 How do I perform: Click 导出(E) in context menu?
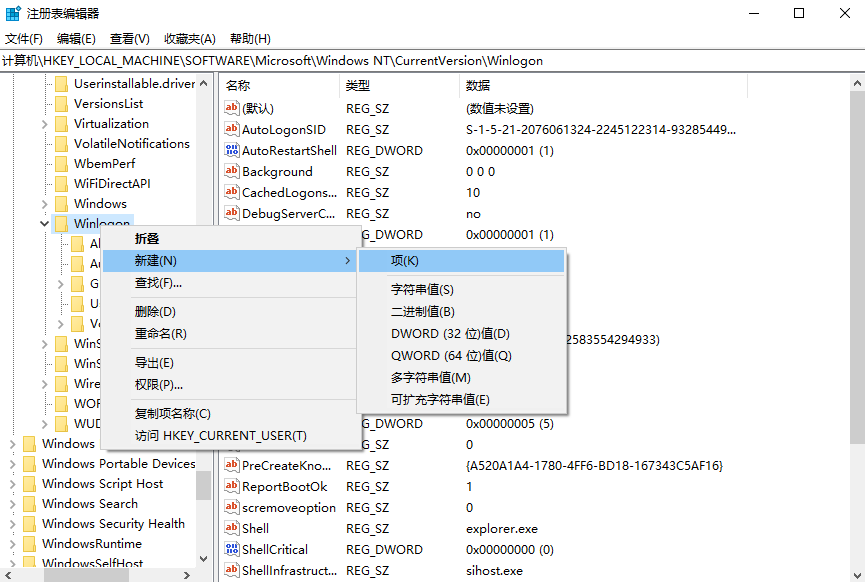pyautogui.click(x=154, y=363)
